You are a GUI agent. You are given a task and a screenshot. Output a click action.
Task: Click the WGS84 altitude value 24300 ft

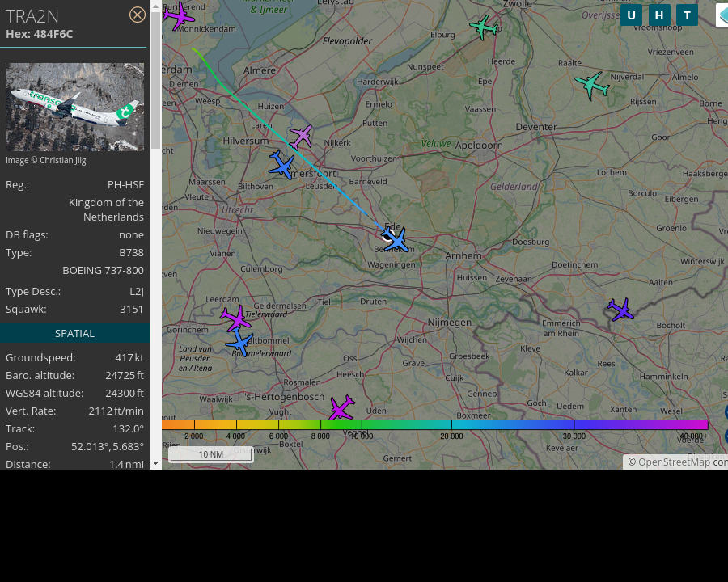tap(125, 393)
